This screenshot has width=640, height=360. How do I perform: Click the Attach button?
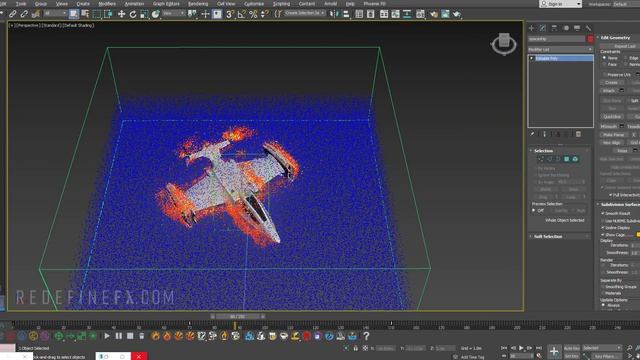(x=609, y=91)
